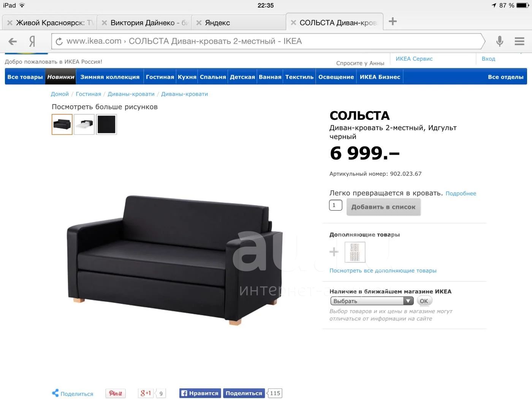Click the Facebook Нравится button

click(x=200, y=393)
